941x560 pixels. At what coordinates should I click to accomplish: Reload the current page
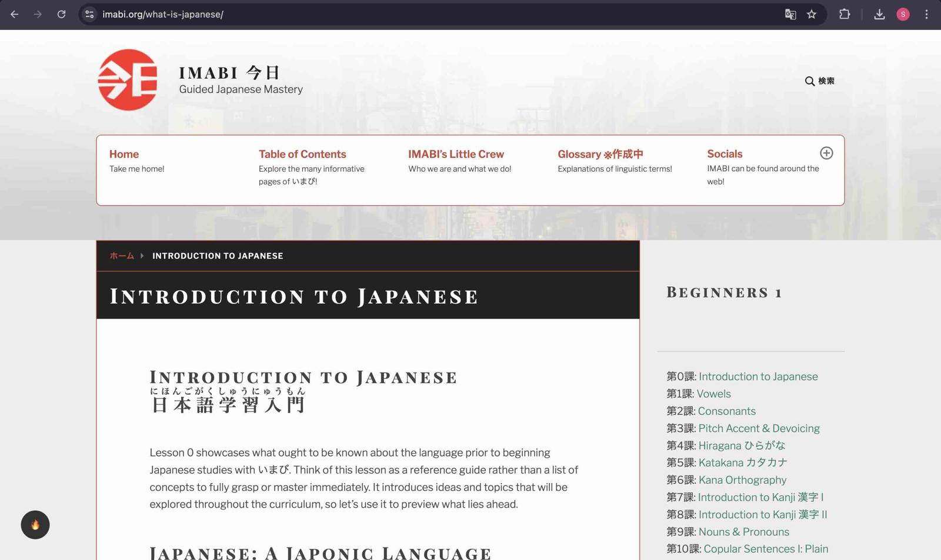coord(61,14)
